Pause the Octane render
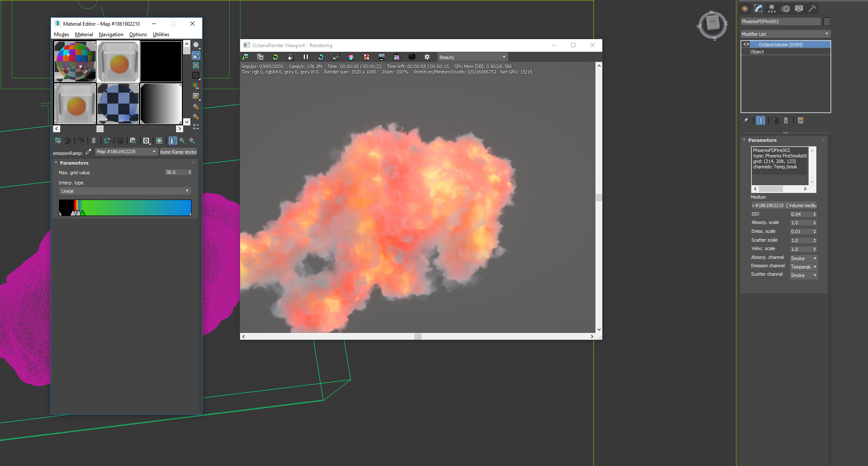Screen dimensions: 868x466 coord(306,57)
